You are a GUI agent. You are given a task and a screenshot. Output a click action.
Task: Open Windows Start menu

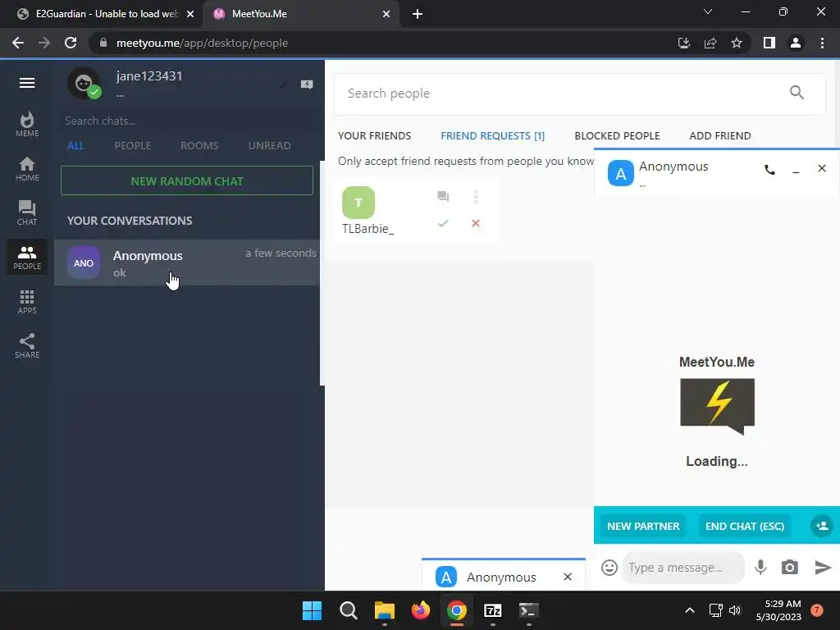coord(313,610)
